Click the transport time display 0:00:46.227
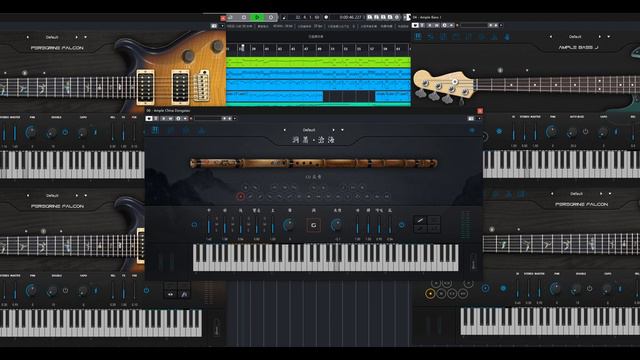 pos(350,17)
